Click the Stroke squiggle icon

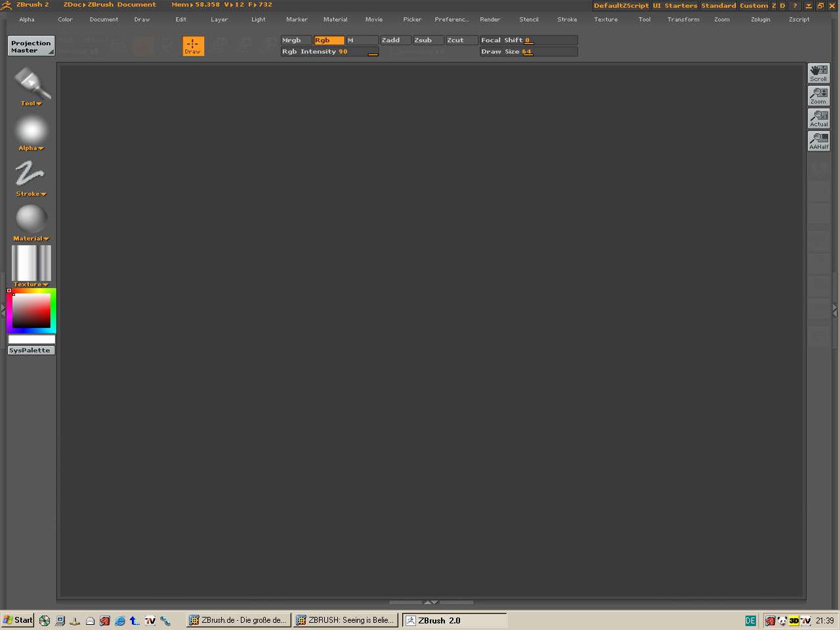pyautogui.click(x=30, y=174)
